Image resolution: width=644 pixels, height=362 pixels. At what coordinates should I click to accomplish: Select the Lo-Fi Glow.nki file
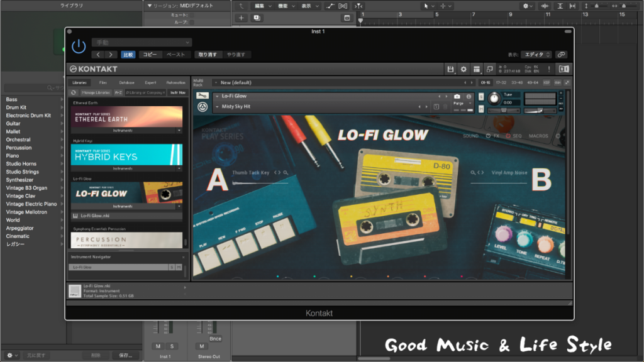point(126,216)
